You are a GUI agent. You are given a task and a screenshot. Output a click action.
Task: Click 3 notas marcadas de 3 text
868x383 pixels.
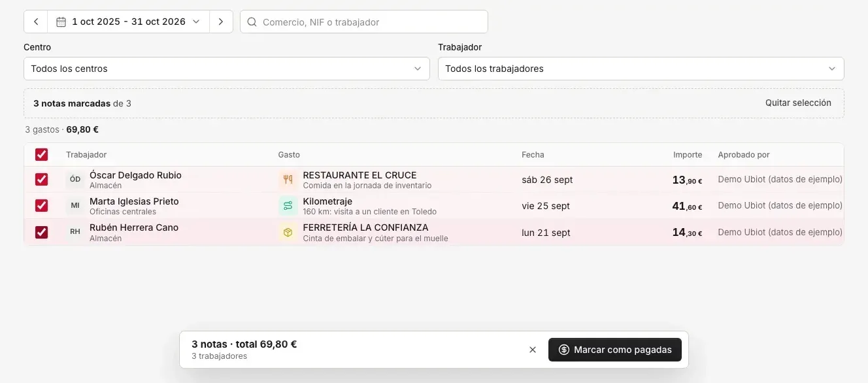click(x=82, y=103)
